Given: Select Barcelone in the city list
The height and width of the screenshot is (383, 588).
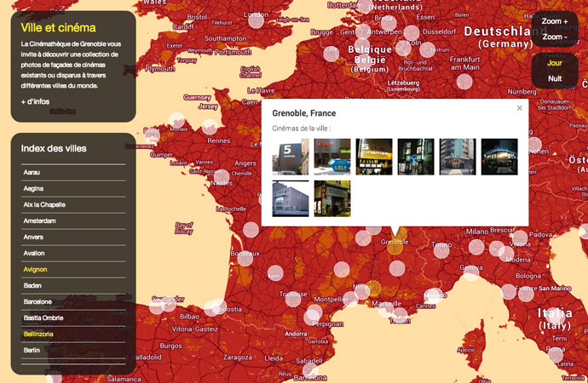Looking at the screenshot, I should (37, 301).
